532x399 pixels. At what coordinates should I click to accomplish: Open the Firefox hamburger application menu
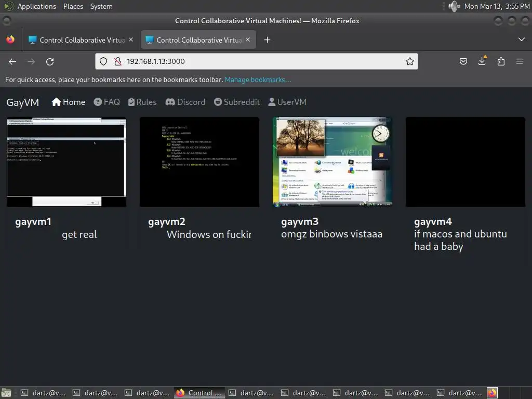click(x=520, y=61)
